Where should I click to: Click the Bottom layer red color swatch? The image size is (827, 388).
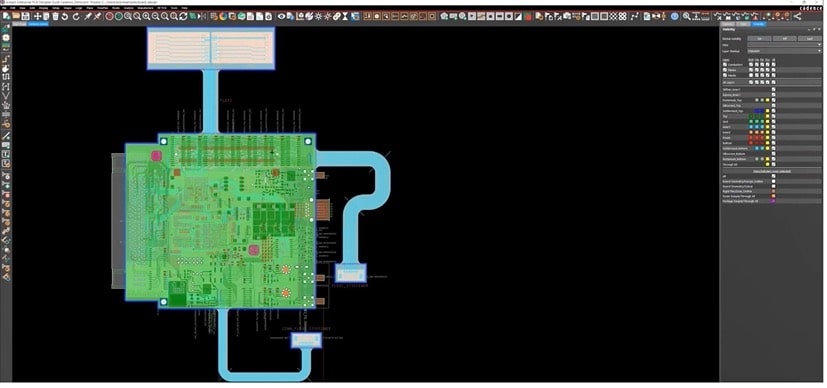(x=751, y=142)
